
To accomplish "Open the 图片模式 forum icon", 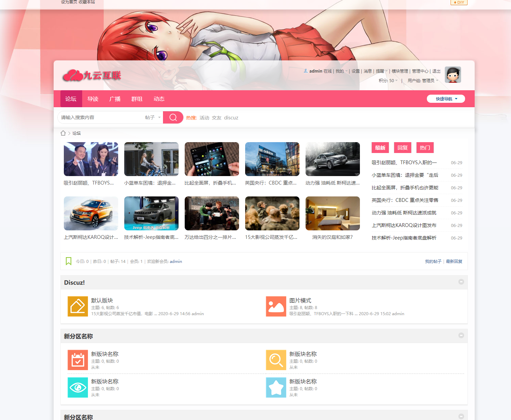I will [x=276, y=306].
